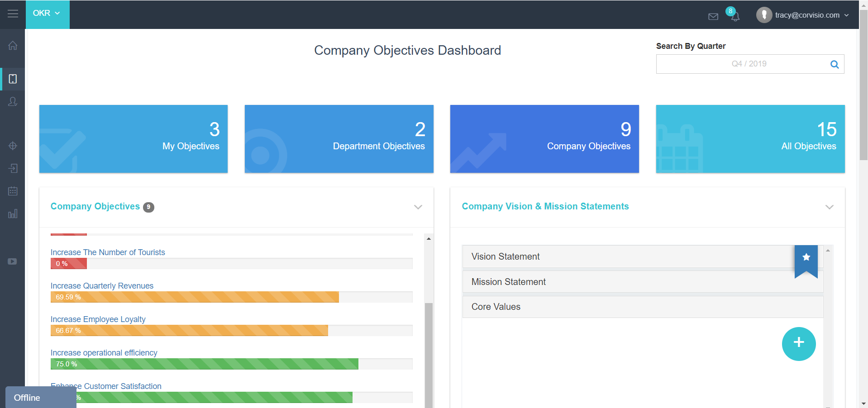Open Increase Quarterly Revenues objective link
868x408 pixels.
102,286
